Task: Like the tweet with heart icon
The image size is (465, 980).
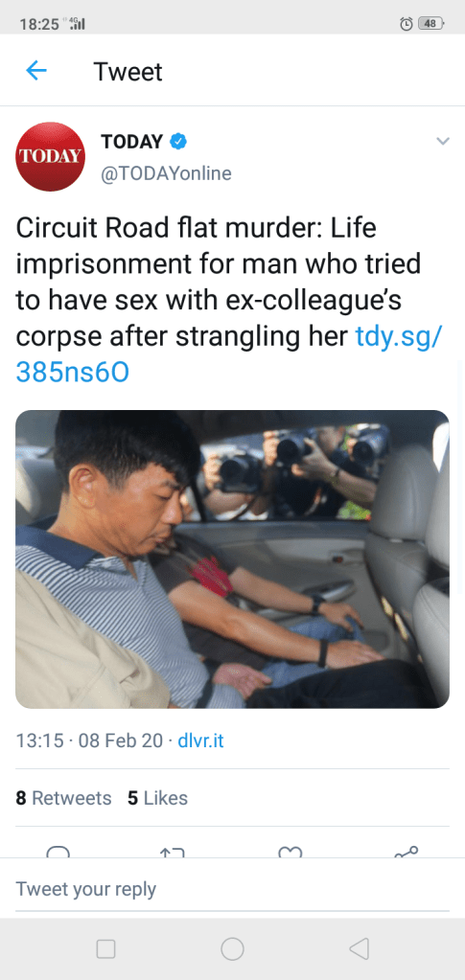Action: click(x=291, y=853)
